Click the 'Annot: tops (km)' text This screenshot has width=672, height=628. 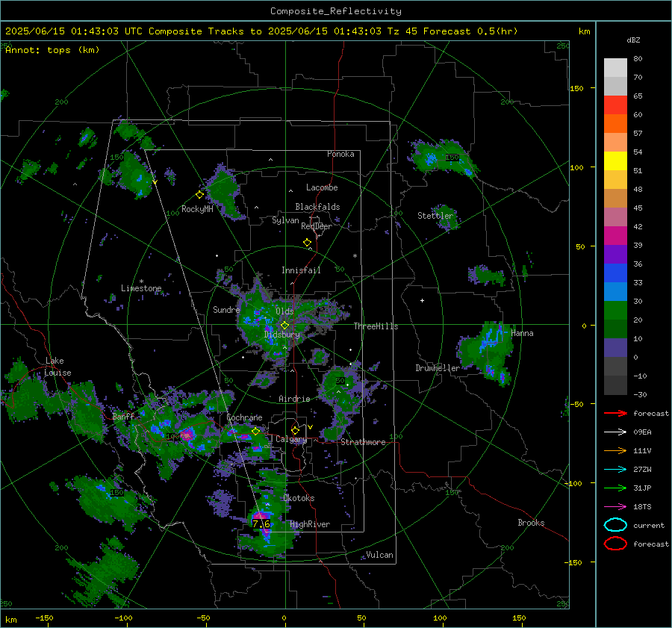(x=52, y=50)
